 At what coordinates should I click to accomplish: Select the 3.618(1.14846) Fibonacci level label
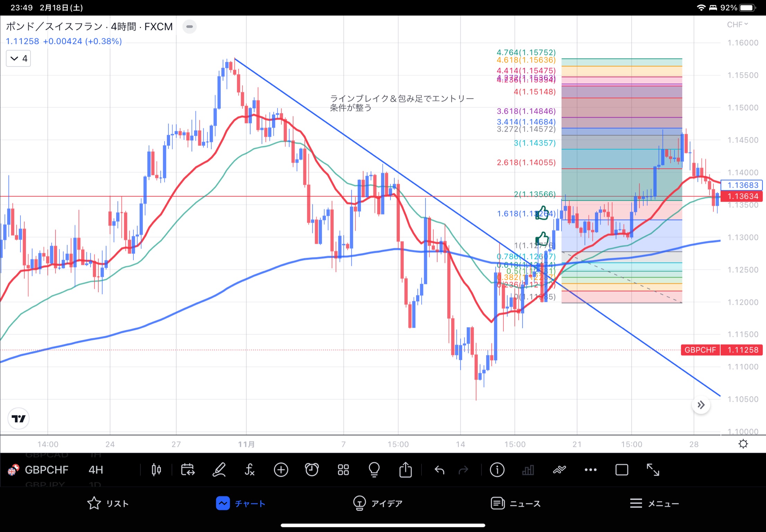[526, 111]
